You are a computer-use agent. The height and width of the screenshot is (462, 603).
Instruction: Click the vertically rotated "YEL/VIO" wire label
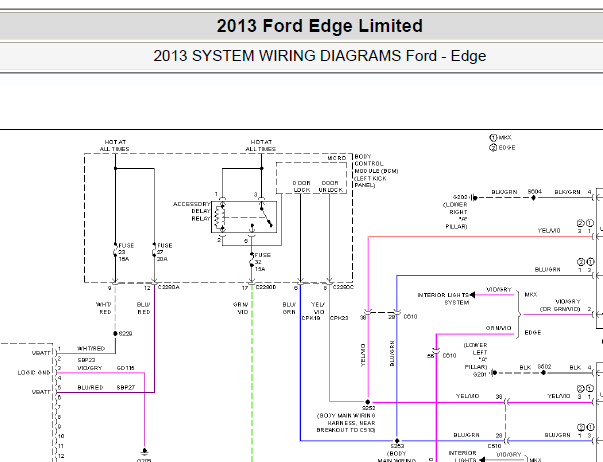(363, 355)
